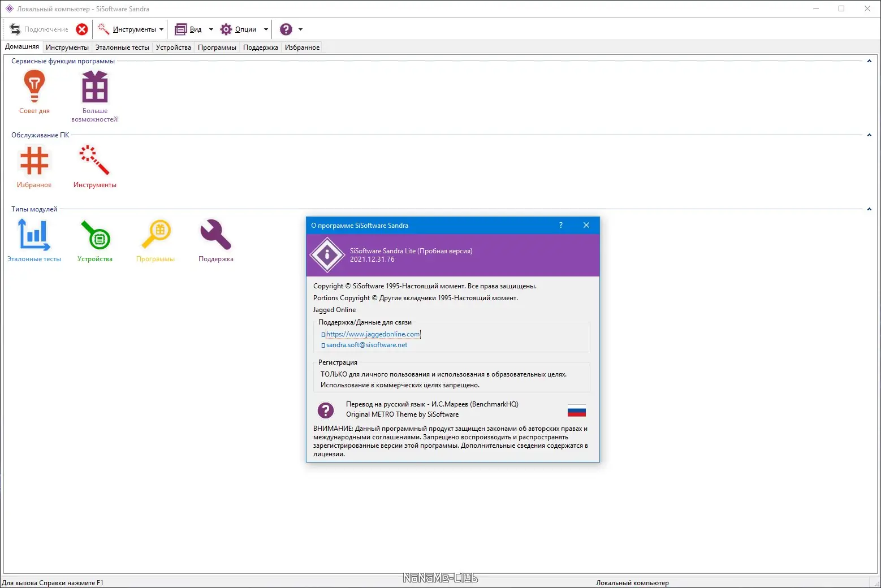Click the Локальный компьютер status bar entry
The width and height of the screenshot is (881, 588).
632,583
